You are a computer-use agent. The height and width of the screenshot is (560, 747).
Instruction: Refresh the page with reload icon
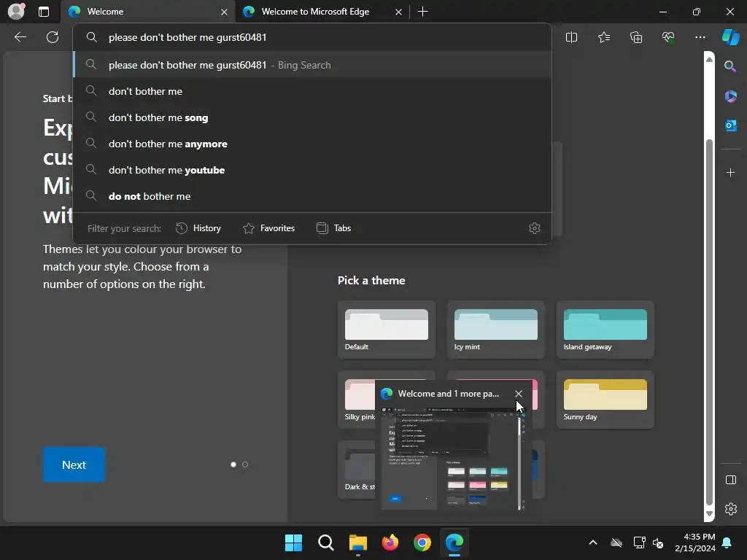click(x=53, y=37)
